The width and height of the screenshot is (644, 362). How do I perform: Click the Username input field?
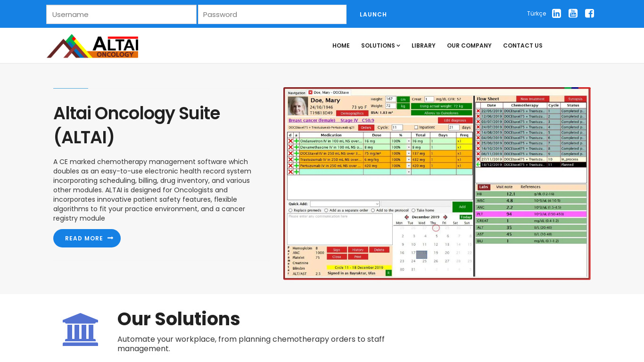point(121,15)
